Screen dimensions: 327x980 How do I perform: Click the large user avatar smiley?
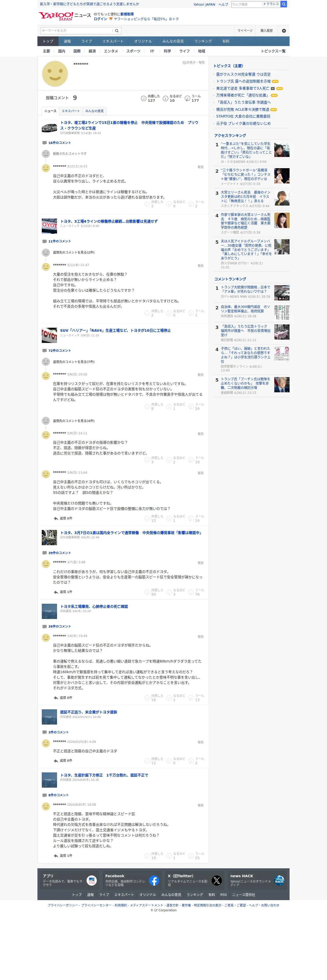click(x=55, y=74)
